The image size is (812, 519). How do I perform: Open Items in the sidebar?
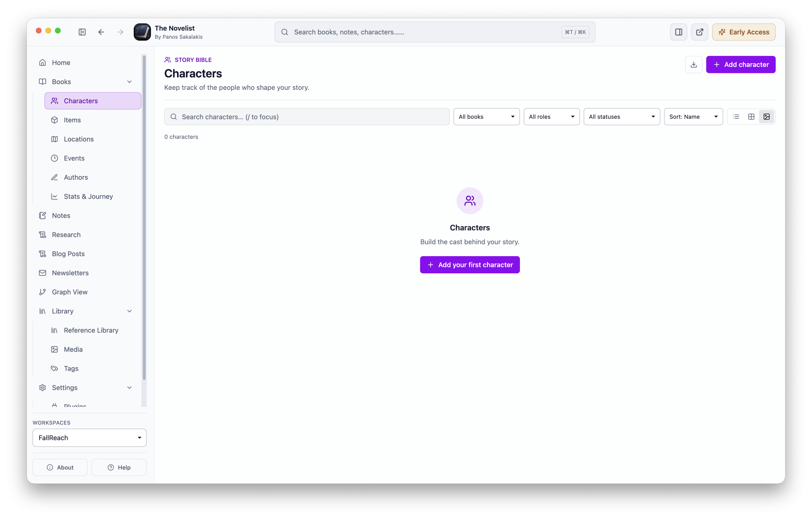coord(93,120)
